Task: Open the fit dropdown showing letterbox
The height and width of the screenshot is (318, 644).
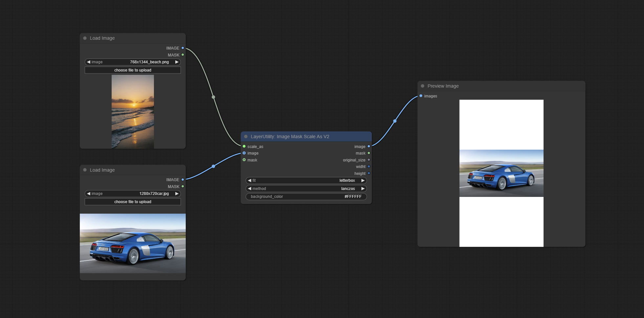Action: point(306,180)
